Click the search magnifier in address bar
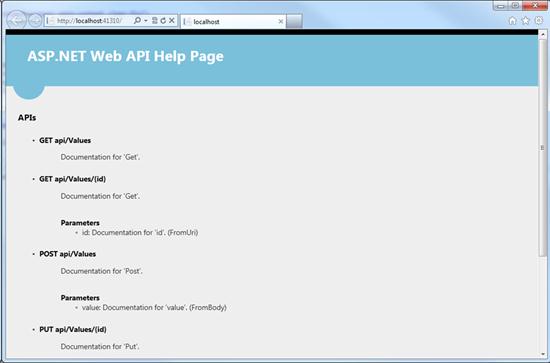 tap(138, 21)
